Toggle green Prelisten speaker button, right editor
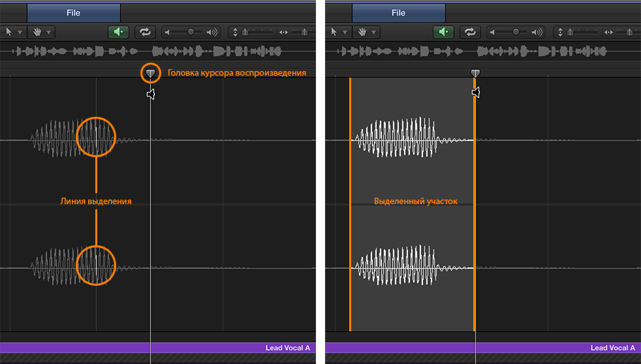Image resolution: width=641 pixels, height=364 pixels. tap(444, 32)
